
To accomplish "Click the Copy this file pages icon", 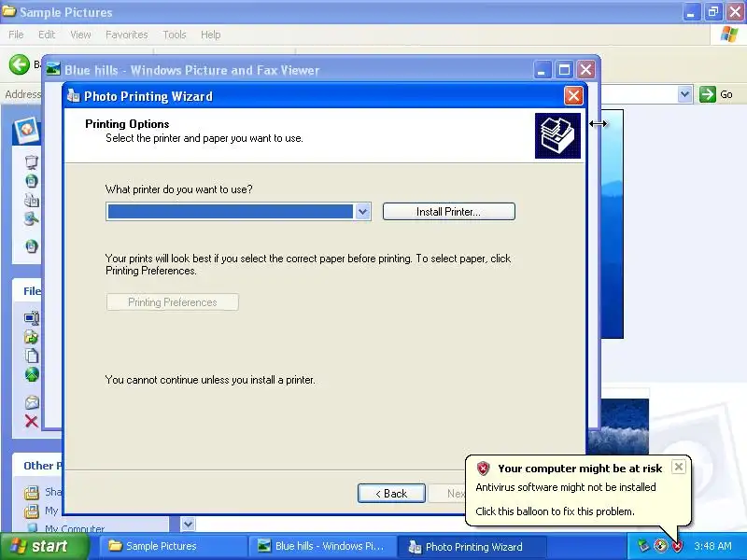I will 32,356.
